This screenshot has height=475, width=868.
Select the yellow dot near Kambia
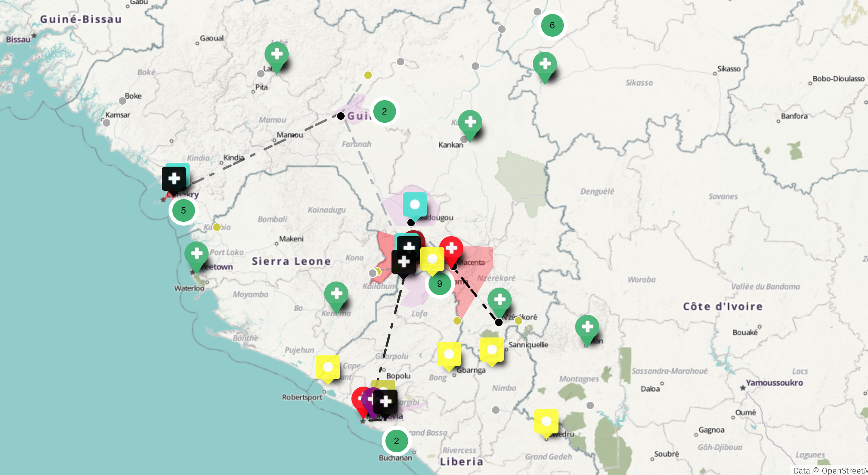coord(217,227)
